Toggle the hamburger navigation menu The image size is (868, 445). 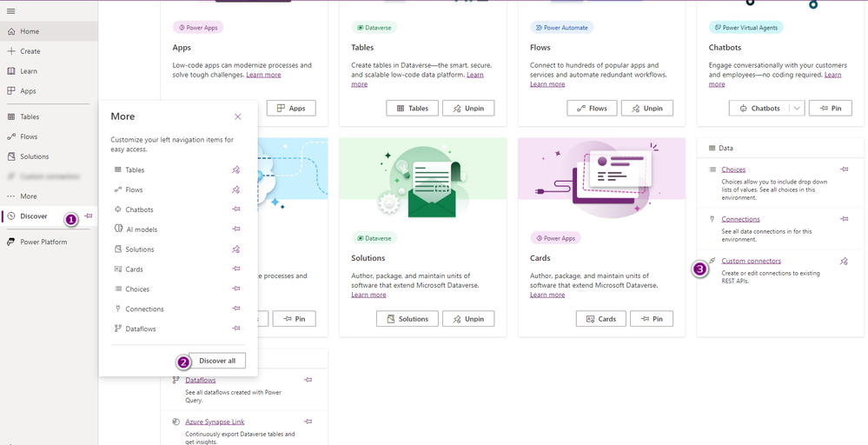11,11
